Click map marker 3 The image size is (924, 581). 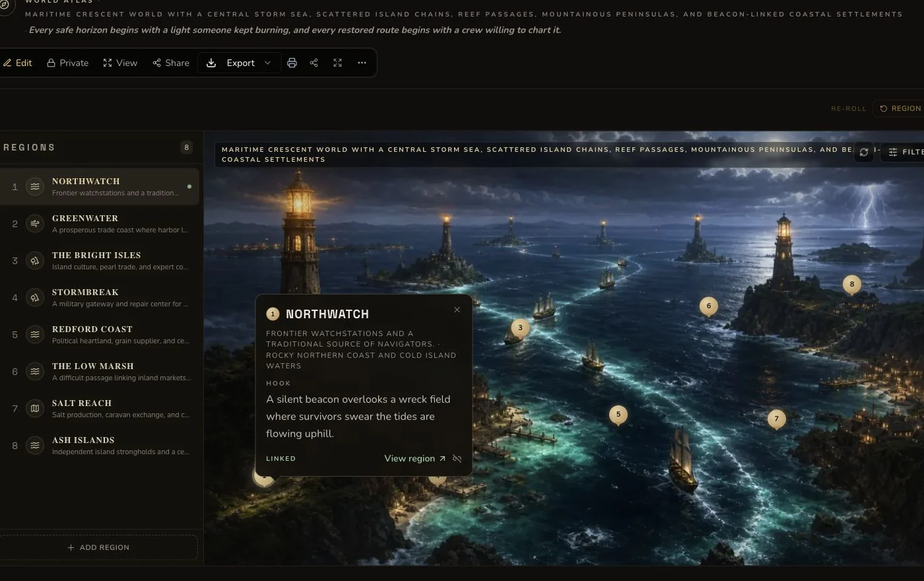520,327
